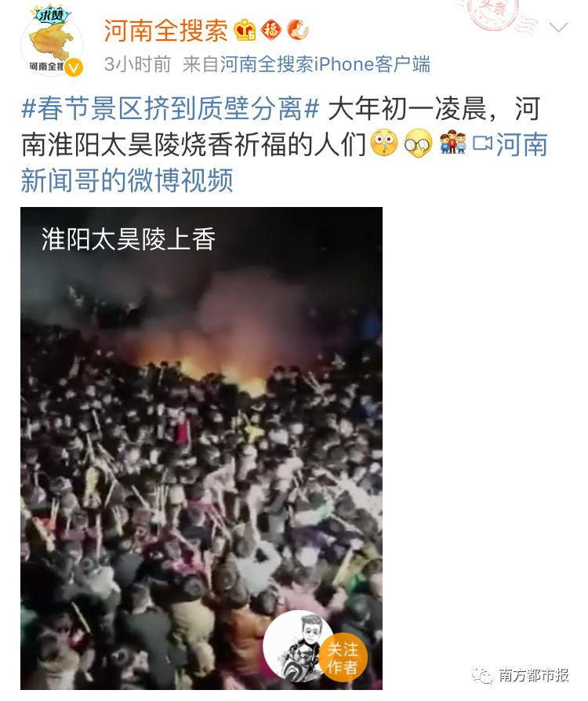This screenshot has height=701, width=588.
Task: Click the orange bird badge icon
Action: 298,30
